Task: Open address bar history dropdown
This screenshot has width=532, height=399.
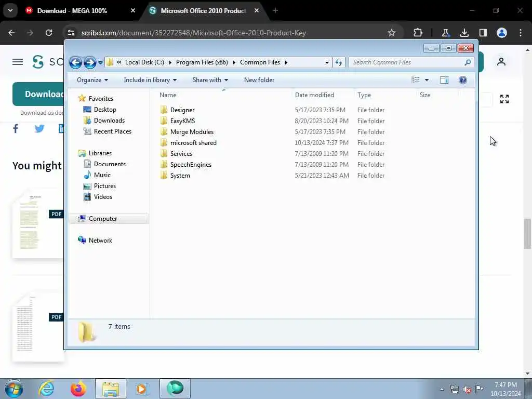Action: 327,62
